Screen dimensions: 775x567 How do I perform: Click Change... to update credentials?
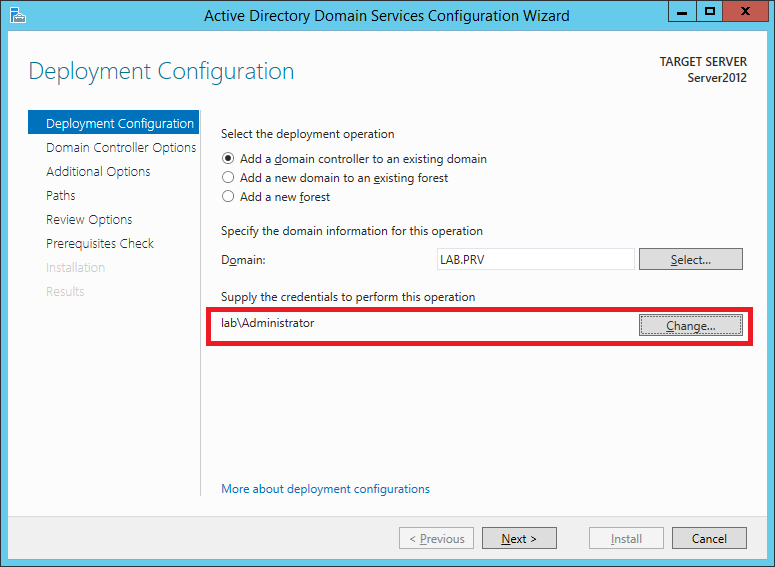(690, 325)
